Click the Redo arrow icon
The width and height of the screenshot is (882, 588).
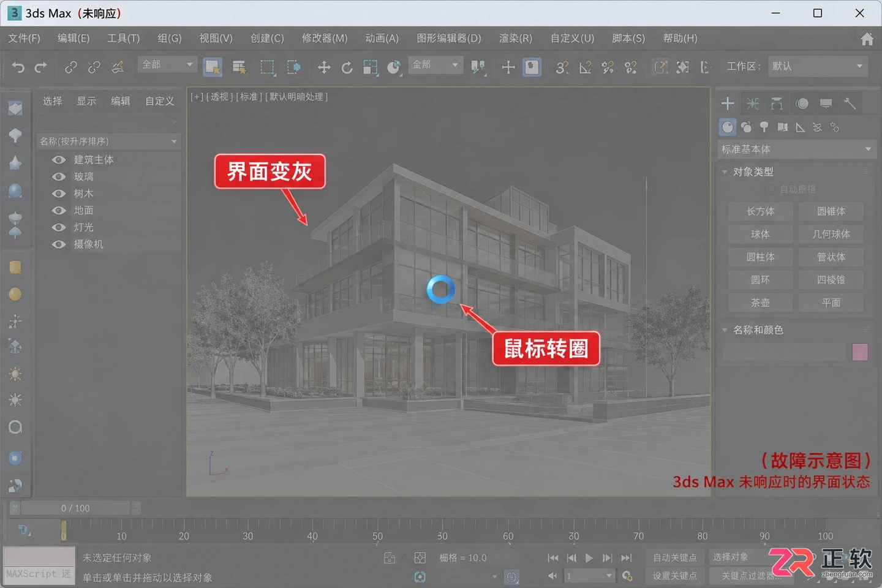40,67
